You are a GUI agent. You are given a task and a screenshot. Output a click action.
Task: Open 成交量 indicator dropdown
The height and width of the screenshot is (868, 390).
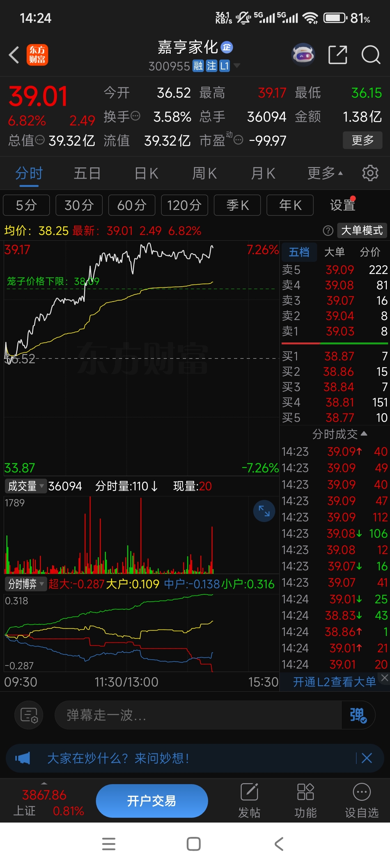(26, 486)
